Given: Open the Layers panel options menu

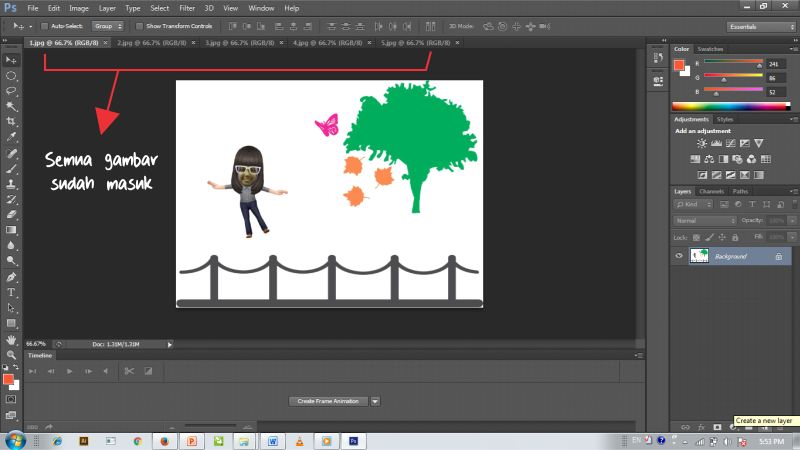Looking at the screenshot, I should point(794,191).
